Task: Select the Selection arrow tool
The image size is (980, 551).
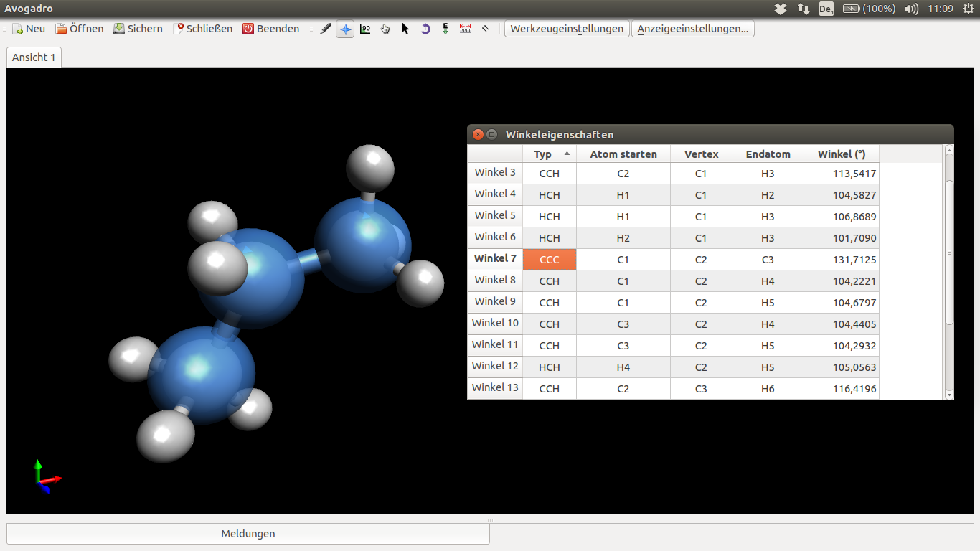Action: (x=405, y=29)
